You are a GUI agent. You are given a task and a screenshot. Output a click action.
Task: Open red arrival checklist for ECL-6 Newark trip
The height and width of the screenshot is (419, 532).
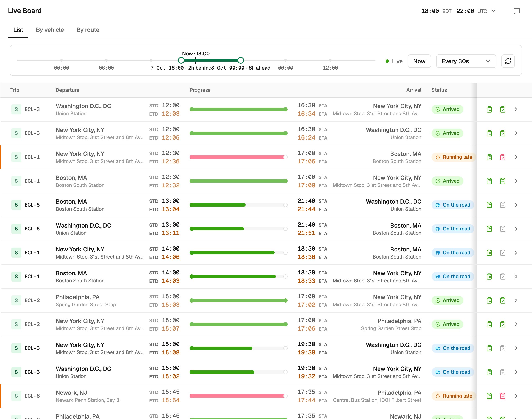[502, 396]
